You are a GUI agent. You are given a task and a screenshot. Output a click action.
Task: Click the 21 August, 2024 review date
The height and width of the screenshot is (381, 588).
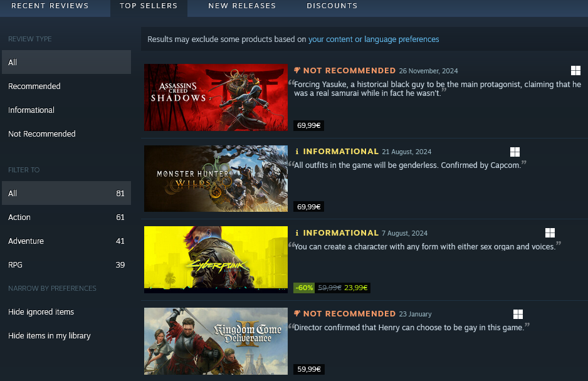[406, 152]
